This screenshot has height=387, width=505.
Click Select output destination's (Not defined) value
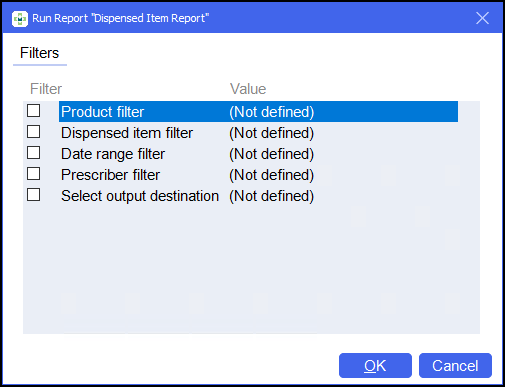pyautogui.click(x=272, y=196)
